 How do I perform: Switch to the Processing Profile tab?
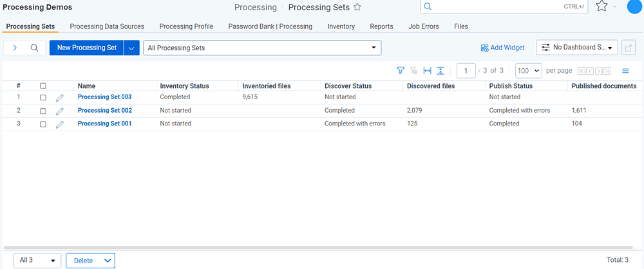coord(186,26)
